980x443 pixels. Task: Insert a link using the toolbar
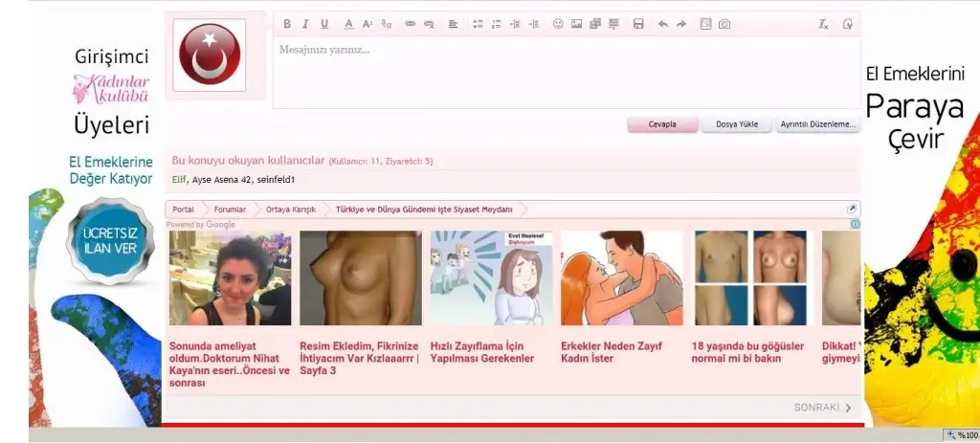[x=411, y=24]
